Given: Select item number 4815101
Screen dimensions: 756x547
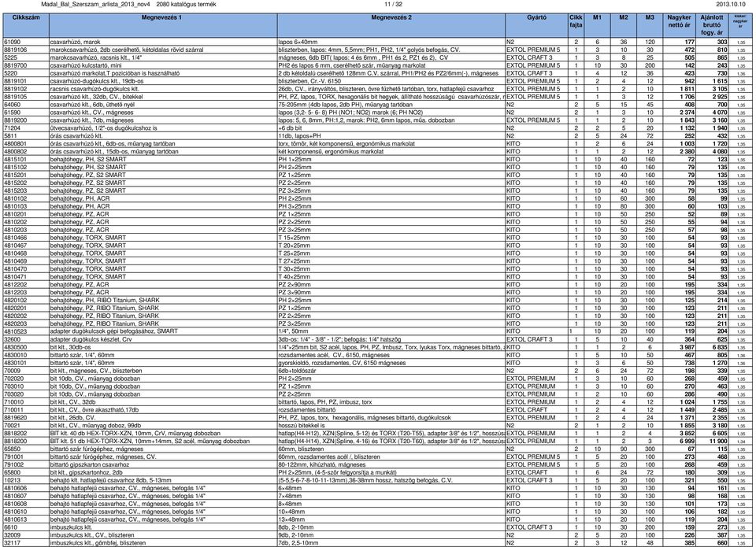Looking at the screenshot, I should (x=16, y=160).
